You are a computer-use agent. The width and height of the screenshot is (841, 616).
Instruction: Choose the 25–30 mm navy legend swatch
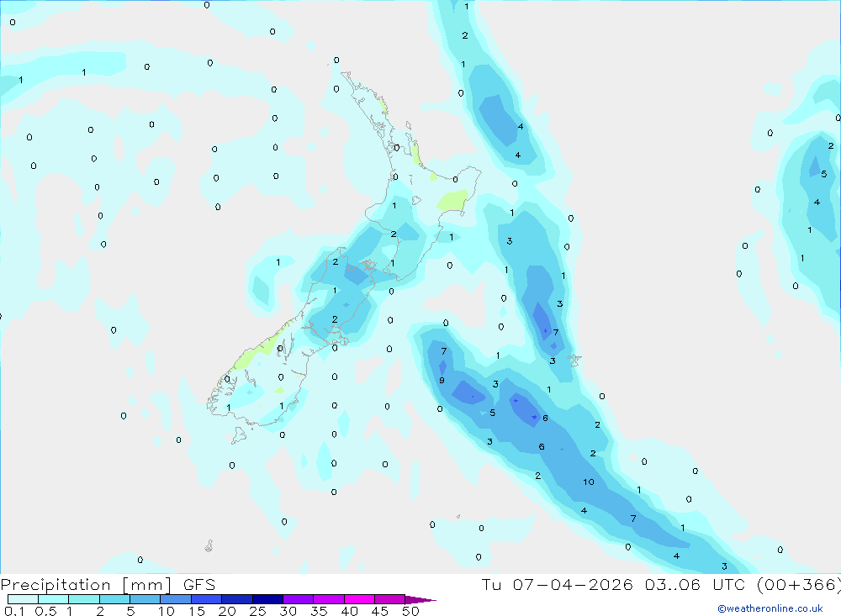pos(267,599)
